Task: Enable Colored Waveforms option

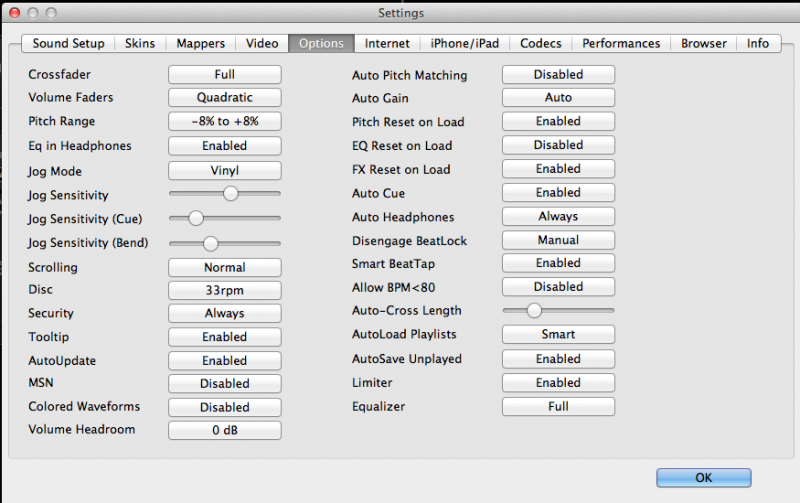Action: (x=224, y=407)
